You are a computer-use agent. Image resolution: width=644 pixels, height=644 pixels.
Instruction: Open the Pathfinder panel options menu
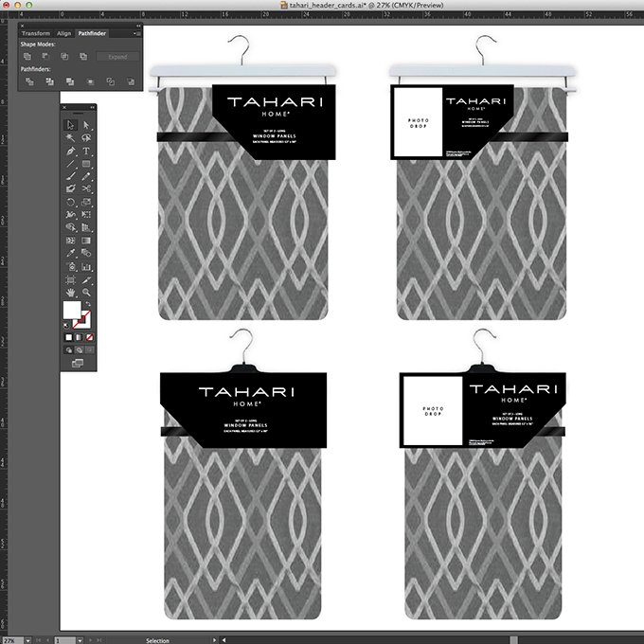tap(137, 34)
